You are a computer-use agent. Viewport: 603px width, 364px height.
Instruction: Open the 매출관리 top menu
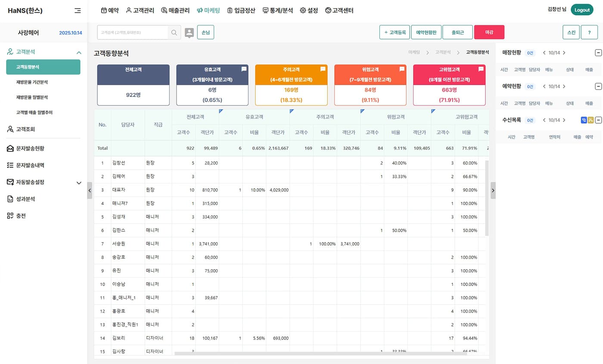pos(175,10)
